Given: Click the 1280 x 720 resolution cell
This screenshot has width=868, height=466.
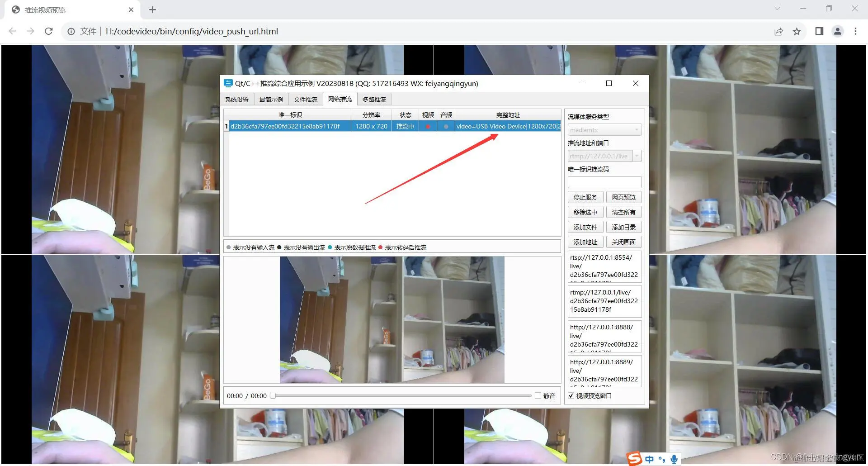Looking at the screenshot, I should click(371, 126).
